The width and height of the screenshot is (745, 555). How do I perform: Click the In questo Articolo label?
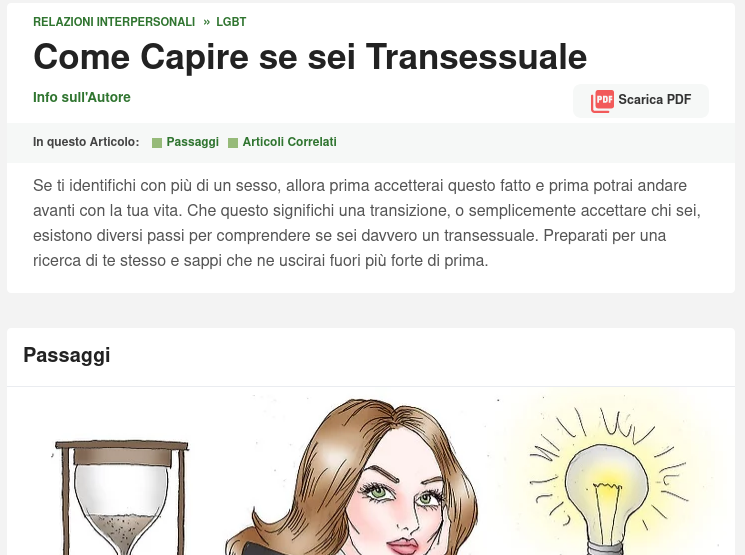tap(86, 142)
